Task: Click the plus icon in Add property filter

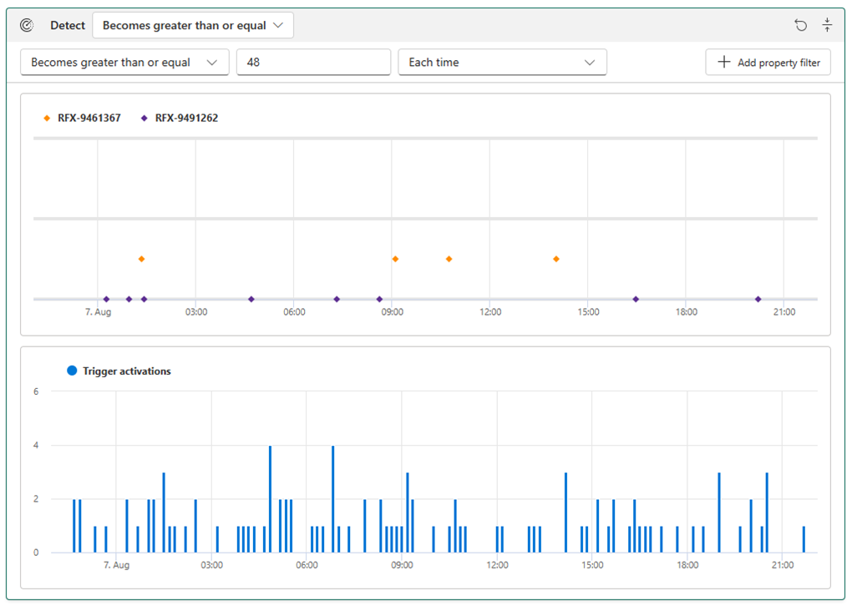Action: click(x=723, y=62)
